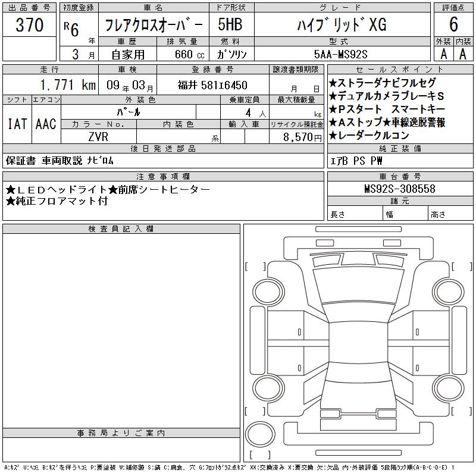Select sales point レーダークルコン

click(369, 136)
